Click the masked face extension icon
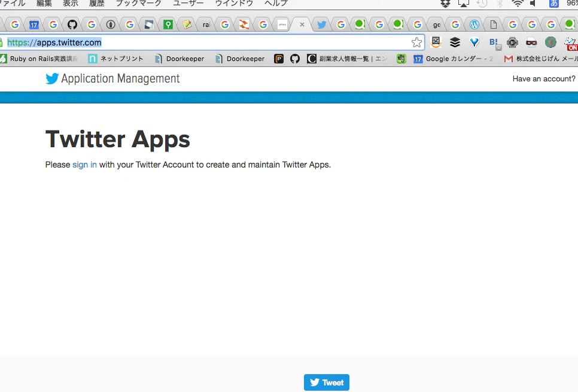Viewport: 578px width, 392px height. (x=531, y=42)
